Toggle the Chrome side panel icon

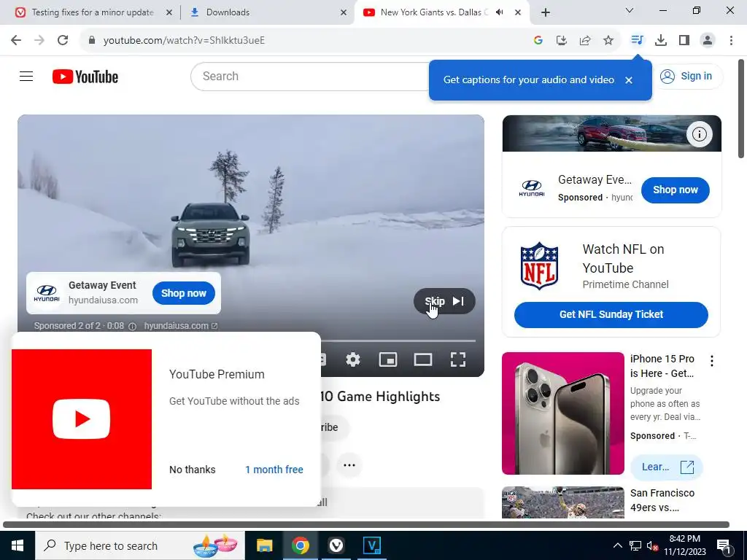pyautogui.click(x=684, y=41)
